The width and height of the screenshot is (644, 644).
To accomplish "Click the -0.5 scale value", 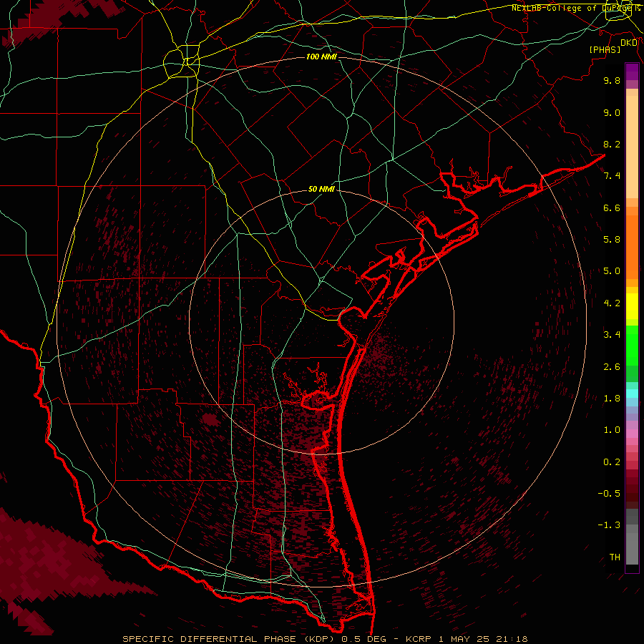I will tap(609, 494).
